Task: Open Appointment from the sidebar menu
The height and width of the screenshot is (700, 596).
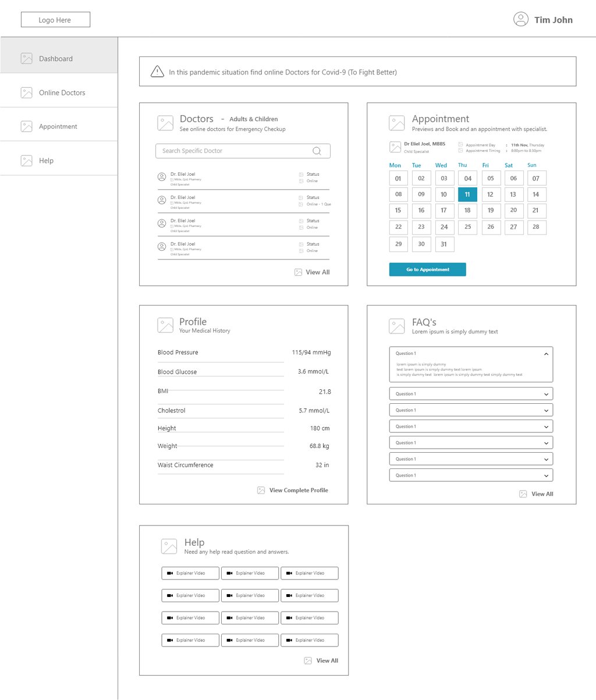Action: point(59,125)
